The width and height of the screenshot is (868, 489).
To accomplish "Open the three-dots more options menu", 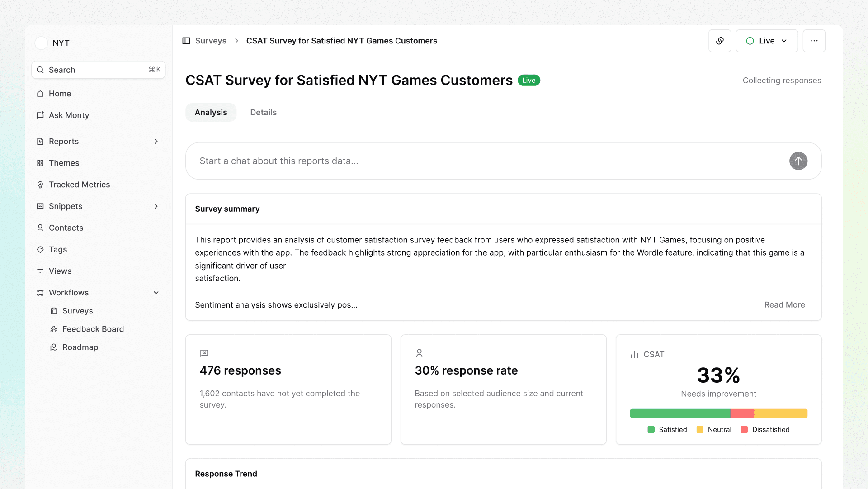I will coord(814,41).
